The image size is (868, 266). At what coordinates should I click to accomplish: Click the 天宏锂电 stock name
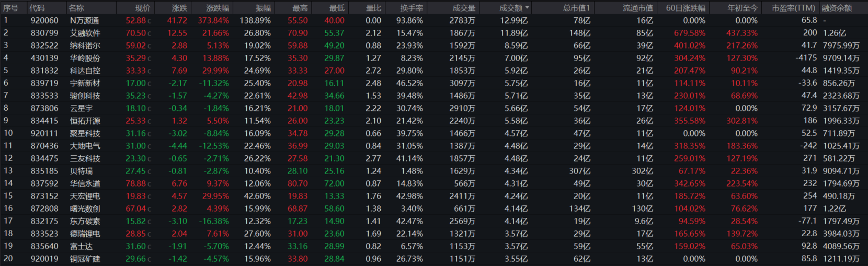85,196
